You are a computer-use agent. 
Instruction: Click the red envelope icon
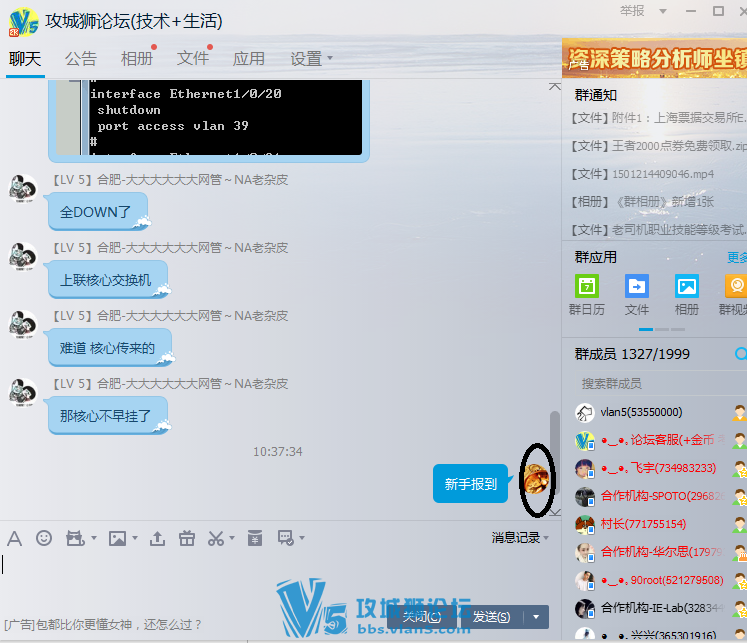tap(254, 538)
